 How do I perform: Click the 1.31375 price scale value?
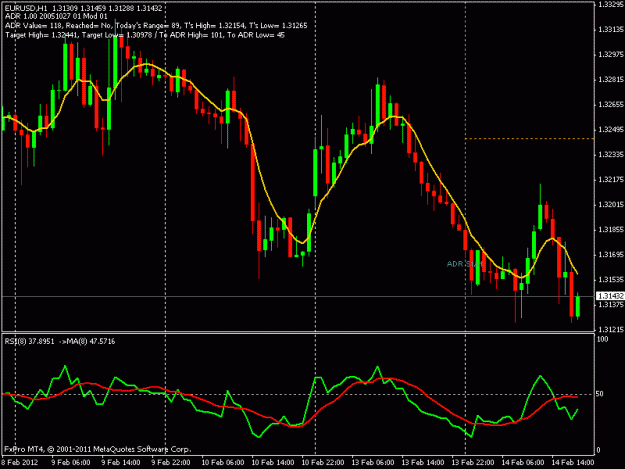pyautogui.click(x=611, y=305)
